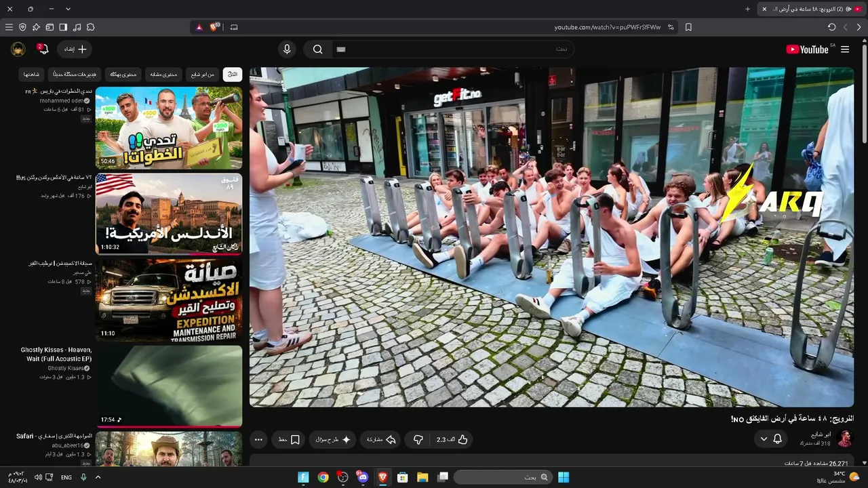868x488 pixels.
Task: Open more actions three-dot menu
Action: point(258,439)
